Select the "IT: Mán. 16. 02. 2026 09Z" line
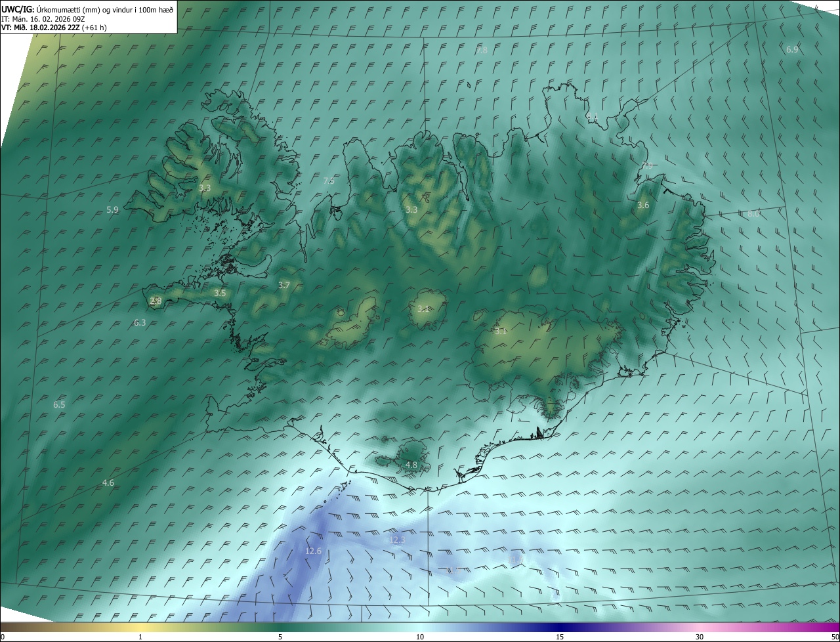 coord(43,19)
